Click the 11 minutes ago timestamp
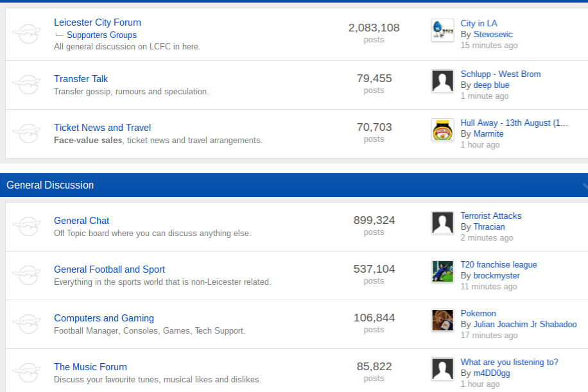The image size is (588, 392). click(489, 286)
